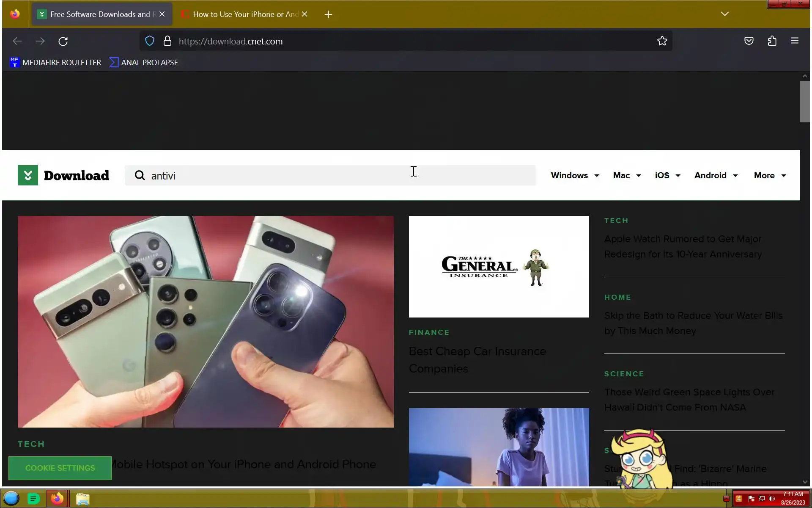Open a new tab with plus button
The width and height of the screenshot is (812, 508).
pyautogui.click(x=328, y=14)
